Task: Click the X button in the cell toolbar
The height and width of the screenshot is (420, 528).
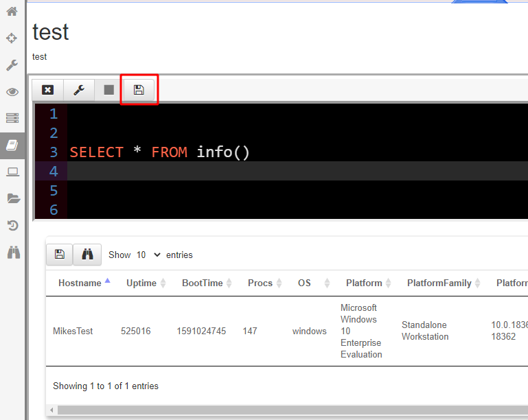Action: [x=47, y=90]
